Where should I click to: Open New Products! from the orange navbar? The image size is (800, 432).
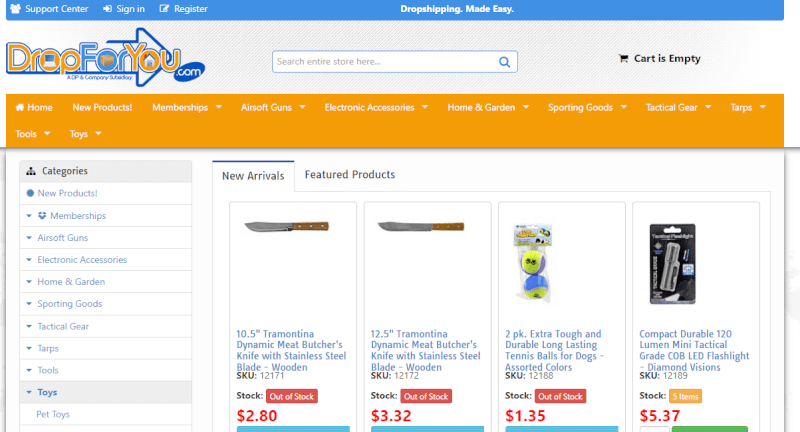tap(102, 107)
